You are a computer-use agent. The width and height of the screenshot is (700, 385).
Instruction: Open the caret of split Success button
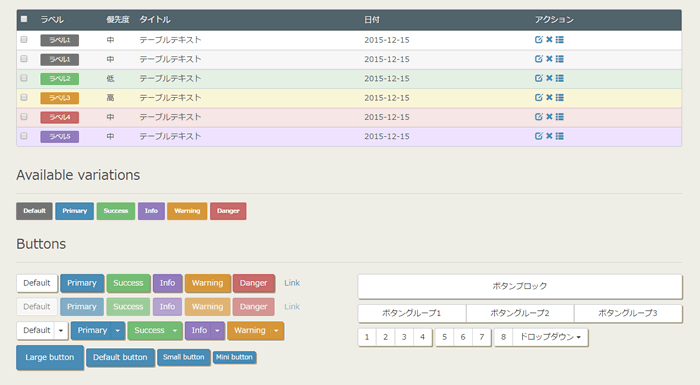pos(175,331)
